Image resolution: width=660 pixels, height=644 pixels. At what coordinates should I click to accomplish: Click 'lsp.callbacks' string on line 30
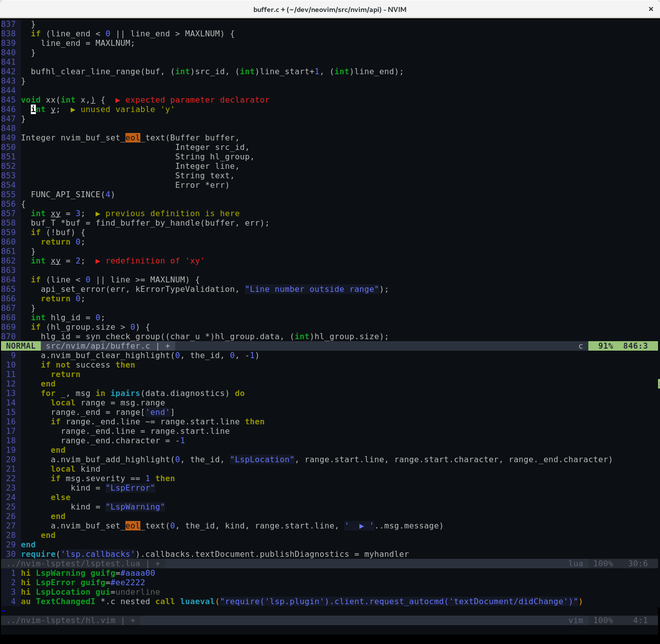pos(98,554)
